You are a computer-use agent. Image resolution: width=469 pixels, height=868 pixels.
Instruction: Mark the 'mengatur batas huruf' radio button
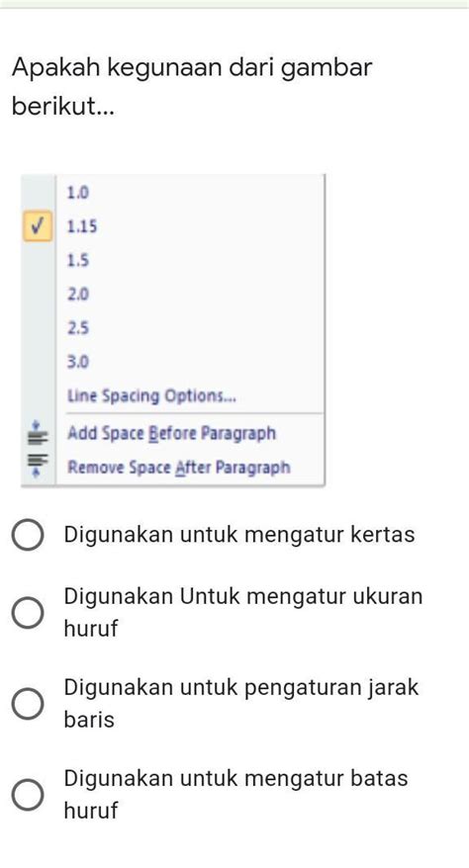tap(28, 795)
